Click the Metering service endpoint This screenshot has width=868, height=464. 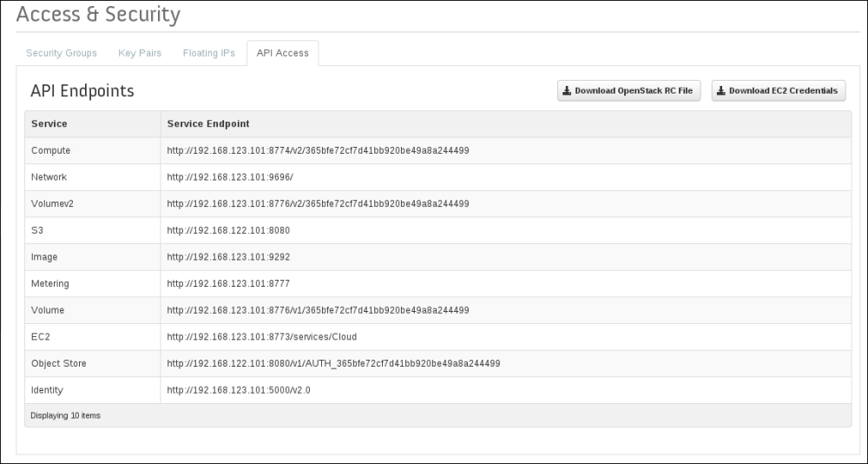click(x=228, y=283)
